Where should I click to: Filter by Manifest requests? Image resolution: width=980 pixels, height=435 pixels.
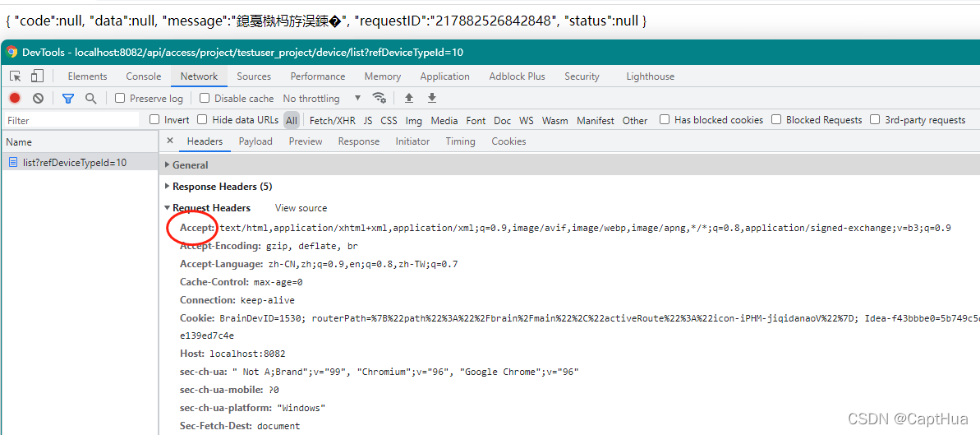(x=596, y=120)
